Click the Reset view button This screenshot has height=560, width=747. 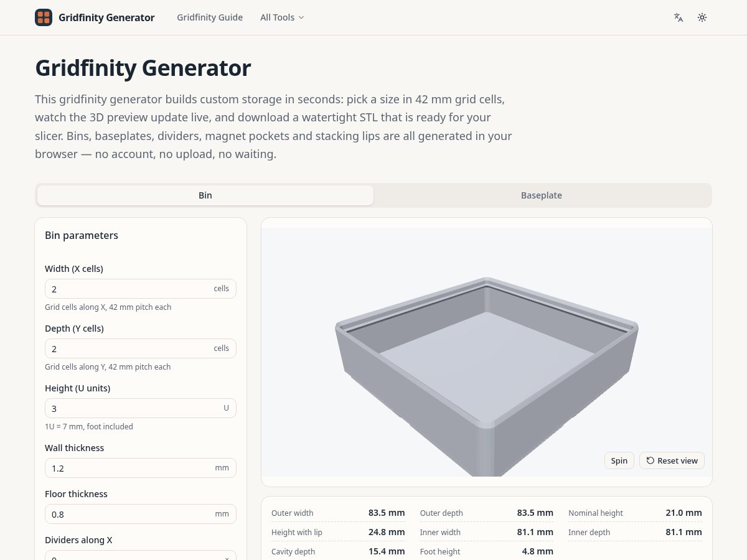[672, 460]
